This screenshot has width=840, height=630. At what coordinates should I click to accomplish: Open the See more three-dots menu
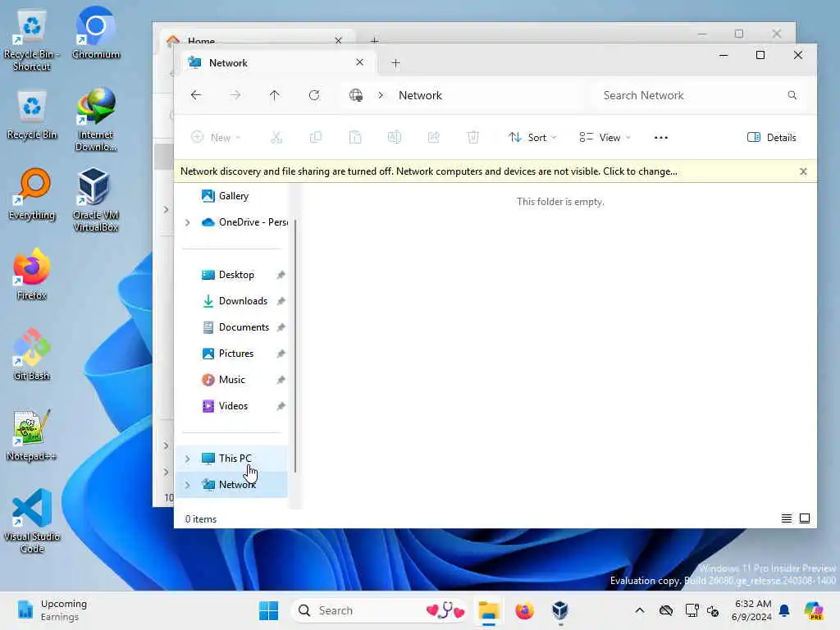pos(660,138)
